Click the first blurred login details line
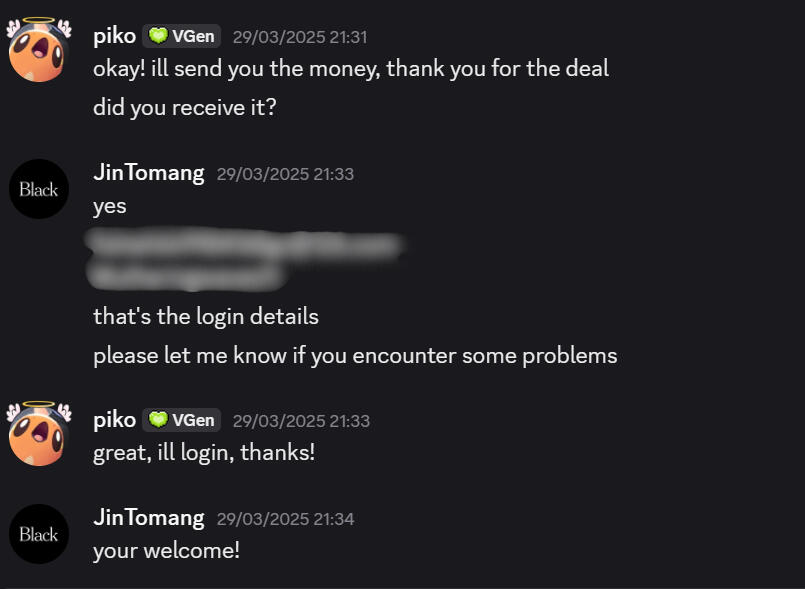This screenshot has width=805, height=589. pyautogui.click(x=245, y=243)
